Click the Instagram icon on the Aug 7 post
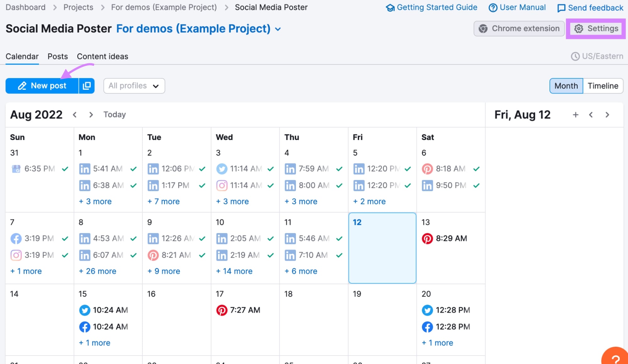628x364 pixels. [16, 255]
